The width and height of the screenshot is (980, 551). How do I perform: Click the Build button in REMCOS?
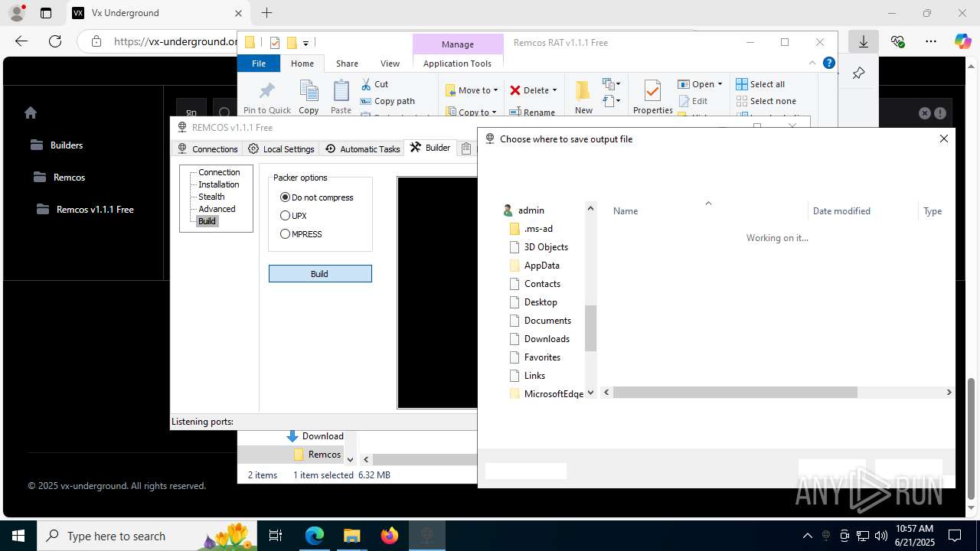[320, 273]
